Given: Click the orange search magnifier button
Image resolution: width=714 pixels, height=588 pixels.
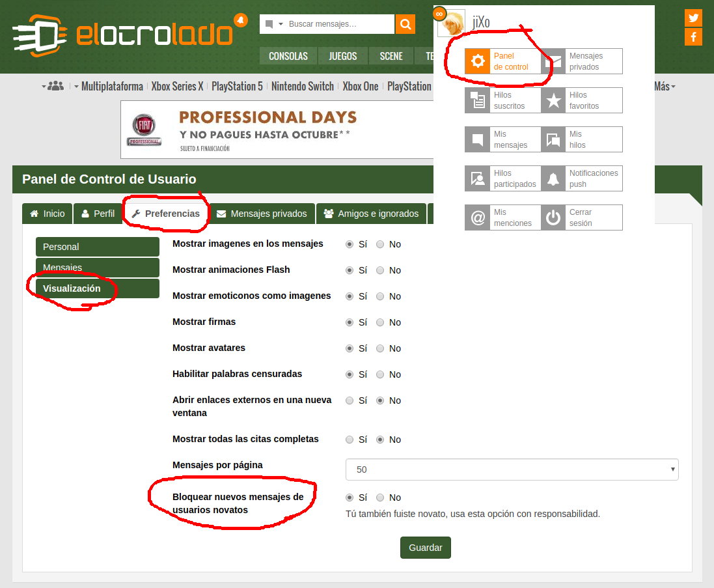Looking at the screenshot, I should point(405,23).
